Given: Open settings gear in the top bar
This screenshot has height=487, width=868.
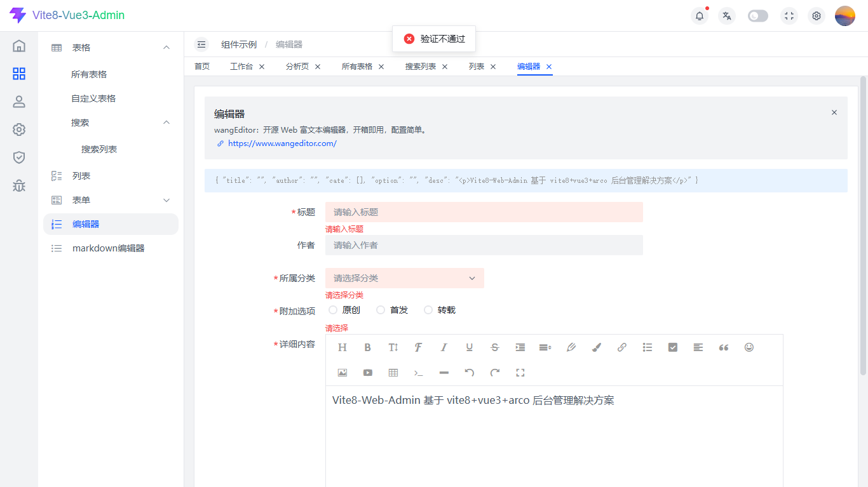Looking at the screenshot, I should tap(817, 16).
